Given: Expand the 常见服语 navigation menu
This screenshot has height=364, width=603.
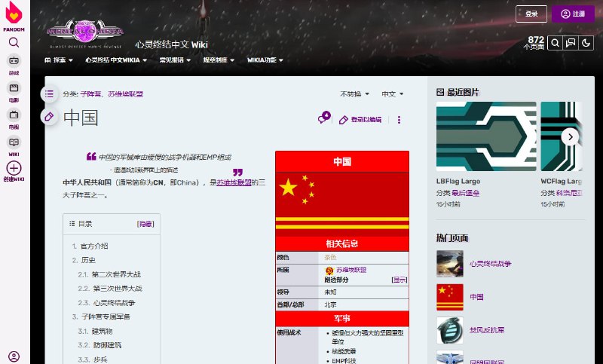Looking at the screenshot, I should [175, 60].
